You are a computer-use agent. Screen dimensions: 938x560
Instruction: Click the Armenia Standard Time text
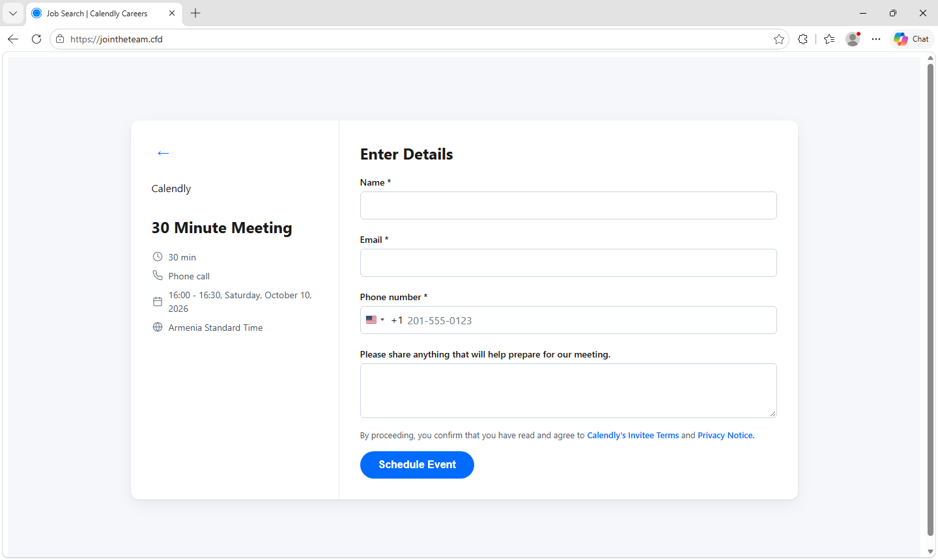pyautogui.click(x=216, y=328)
